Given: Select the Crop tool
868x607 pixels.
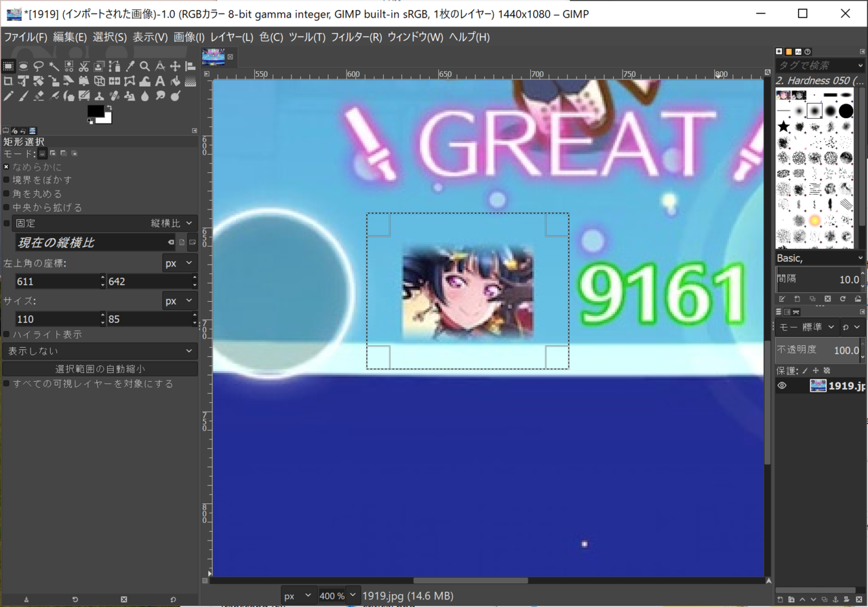Looking at the screenshot, I should [x=8, y=81].
